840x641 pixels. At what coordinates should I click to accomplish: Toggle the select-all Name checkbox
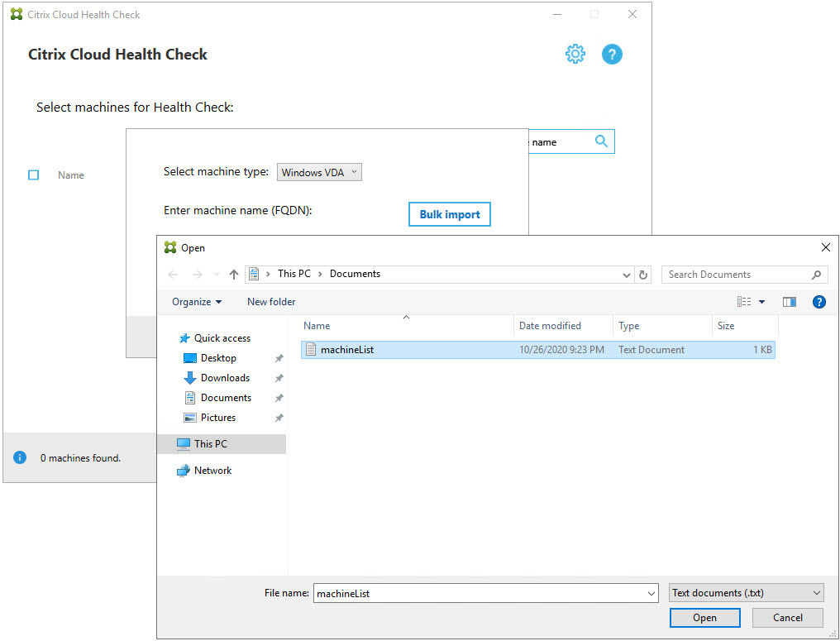coord(33,175)
